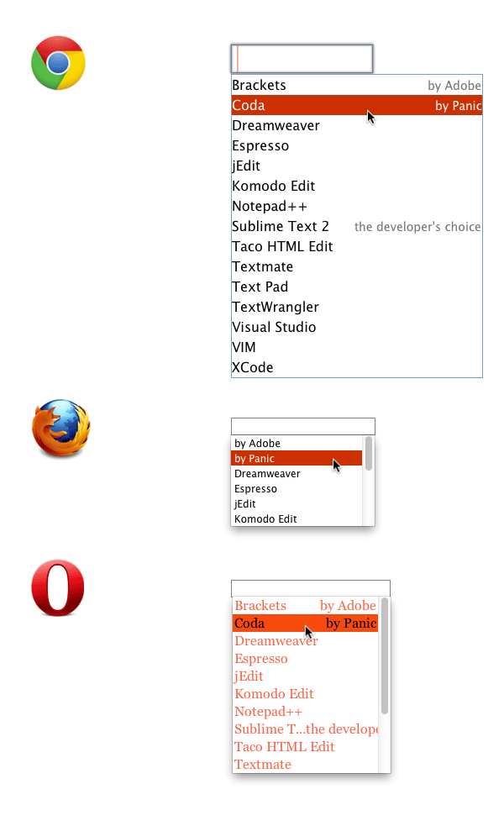Select Brackets by Adobe in Chrome list

(x=356, y=86)
